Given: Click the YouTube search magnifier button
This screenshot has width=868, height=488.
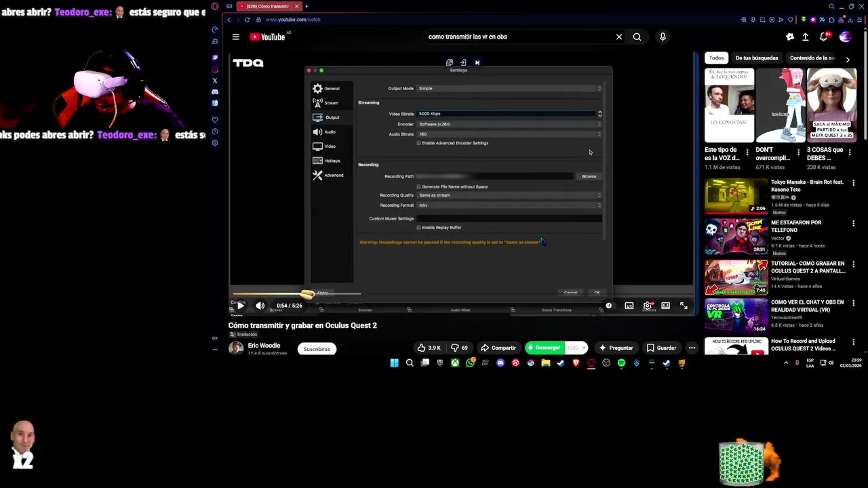Looking at the screenshot, I should 637,37.
